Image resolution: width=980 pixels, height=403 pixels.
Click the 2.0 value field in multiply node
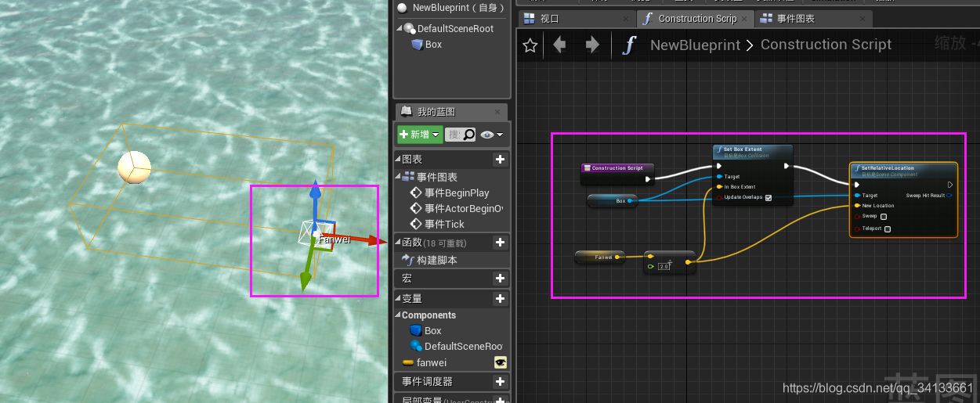click(664, 267)
